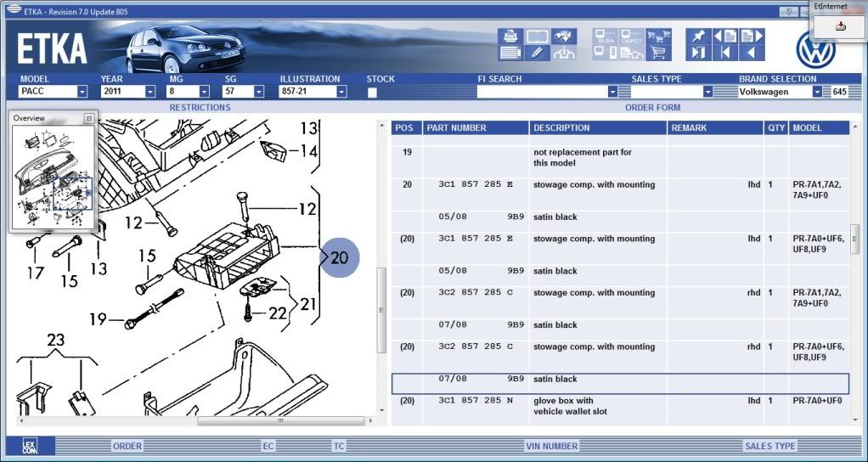Open the YEAR dropdown 2011
The image size is (868, 462).
pyautogui.click(x=150, y=92)
